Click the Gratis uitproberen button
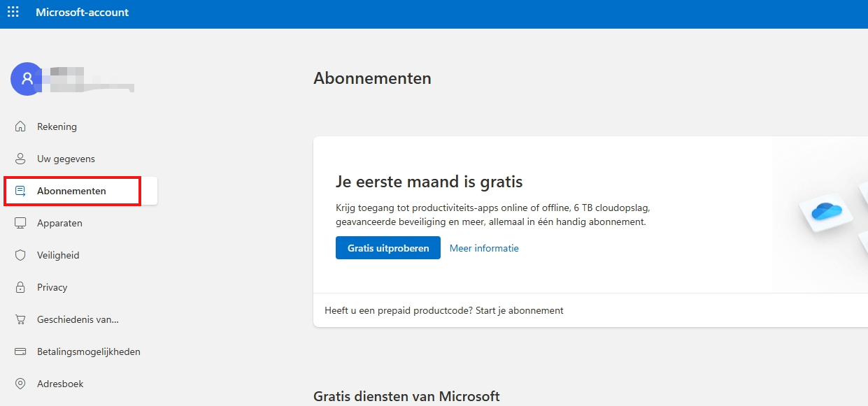868x406 pixels. tap(388, 248)
